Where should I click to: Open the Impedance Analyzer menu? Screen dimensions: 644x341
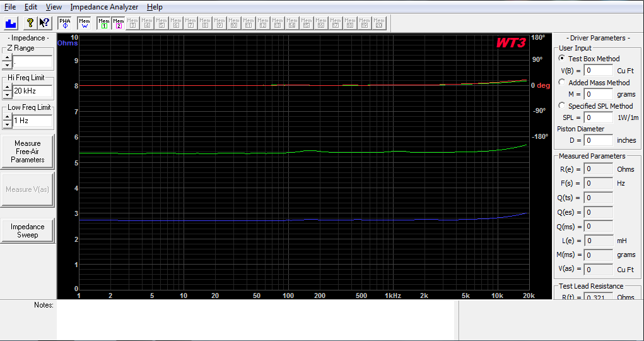tap(104, 7)
